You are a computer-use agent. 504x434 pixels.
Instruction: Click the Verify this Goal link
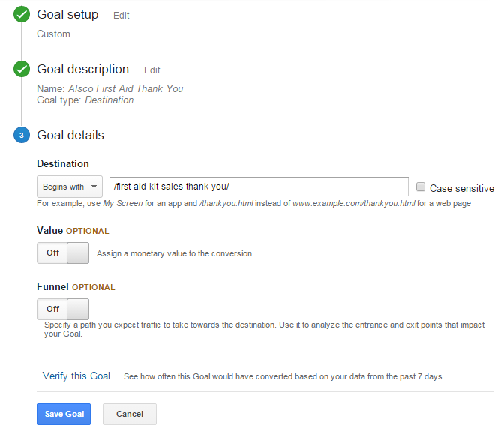click(x=76, y=376)
